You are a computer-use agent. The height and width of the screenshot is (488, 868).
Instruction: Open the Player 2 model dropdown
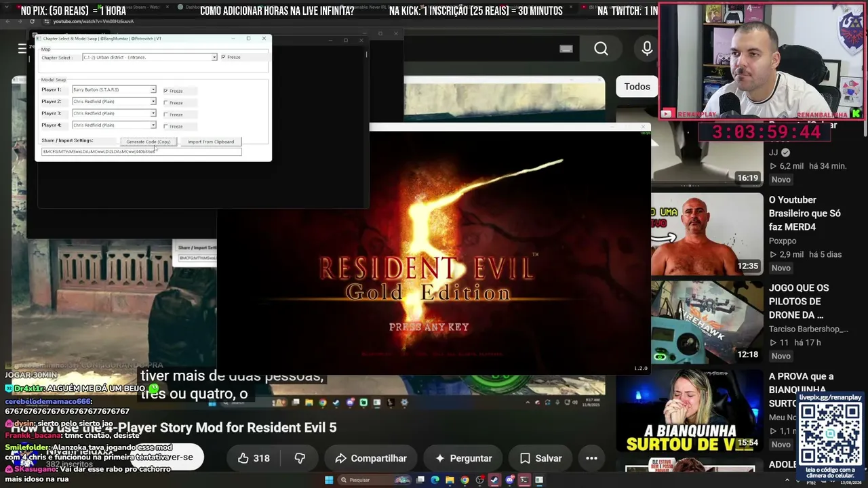[x=114, y=102]
